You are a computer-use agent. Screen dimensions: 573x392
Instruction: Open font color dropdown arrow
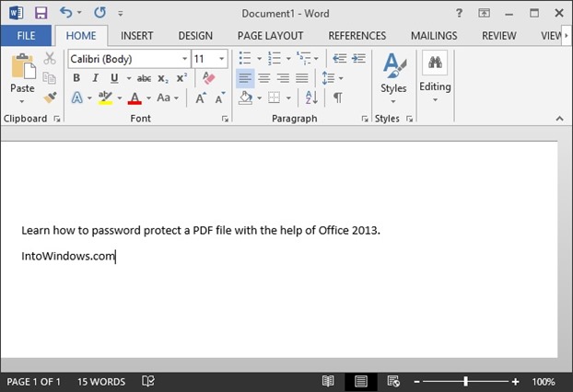coord(148,98)
